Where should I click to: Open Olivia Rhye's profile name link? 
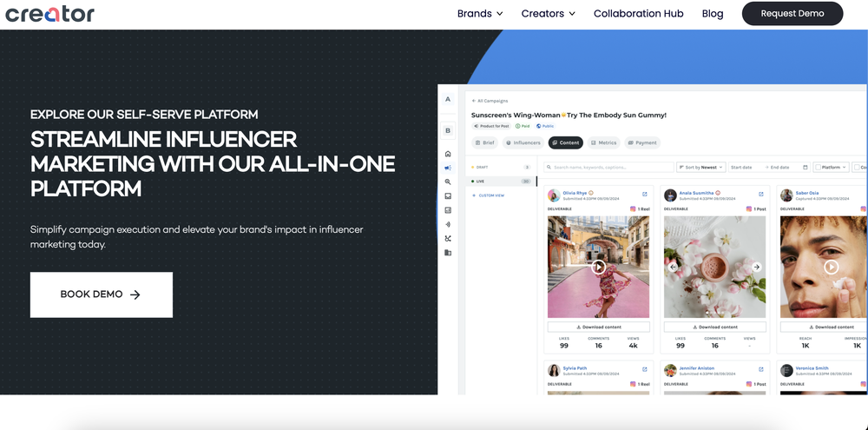(575, 193)
